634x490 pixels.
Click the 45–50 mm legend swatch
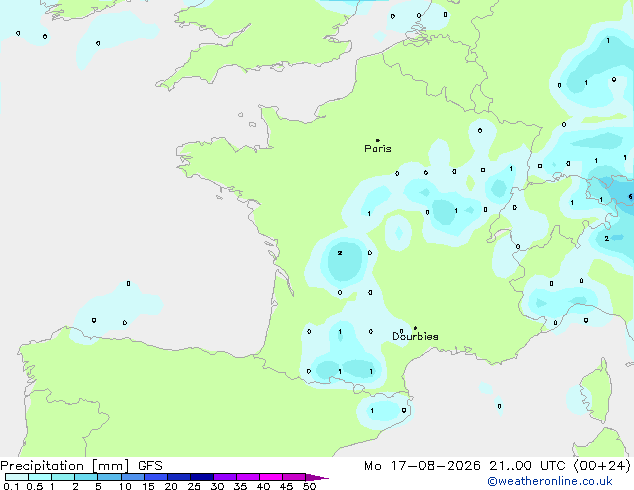[294, 477]
